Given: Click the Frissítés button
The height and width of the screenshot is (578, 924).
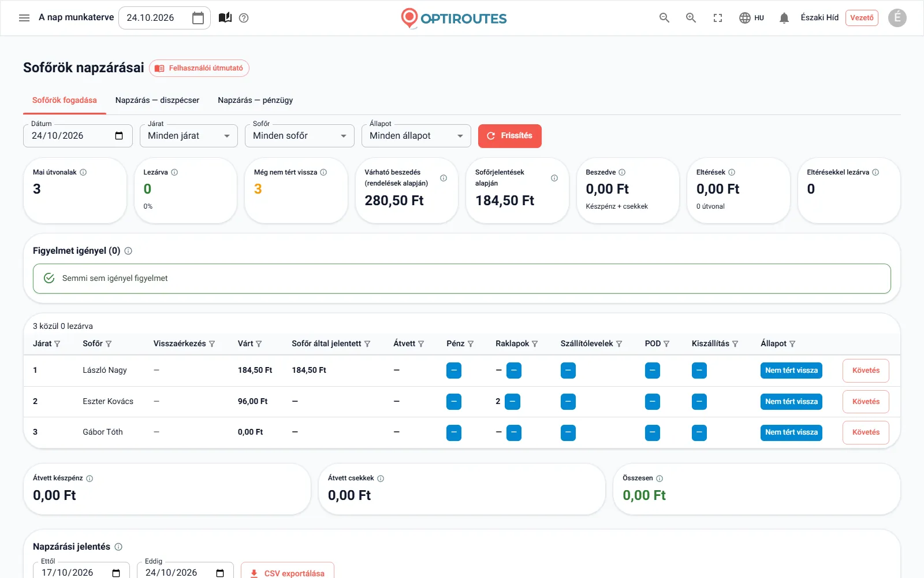Looking at the screenshot, I should tap(510, 136).
